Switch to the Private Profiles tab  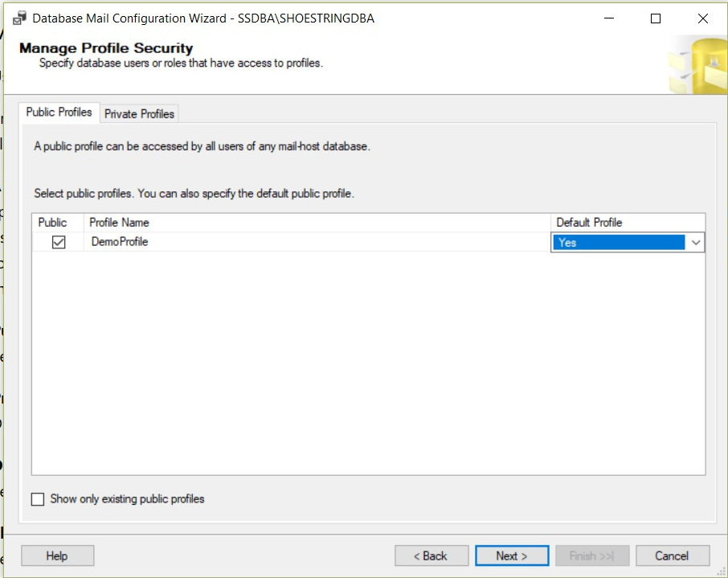[138, 113]
